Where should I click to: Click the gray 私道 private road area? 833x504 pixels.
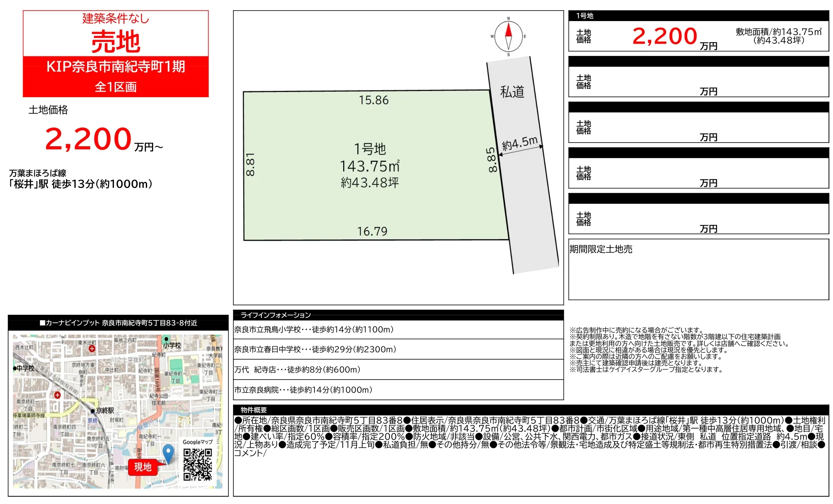click(523, 164)
